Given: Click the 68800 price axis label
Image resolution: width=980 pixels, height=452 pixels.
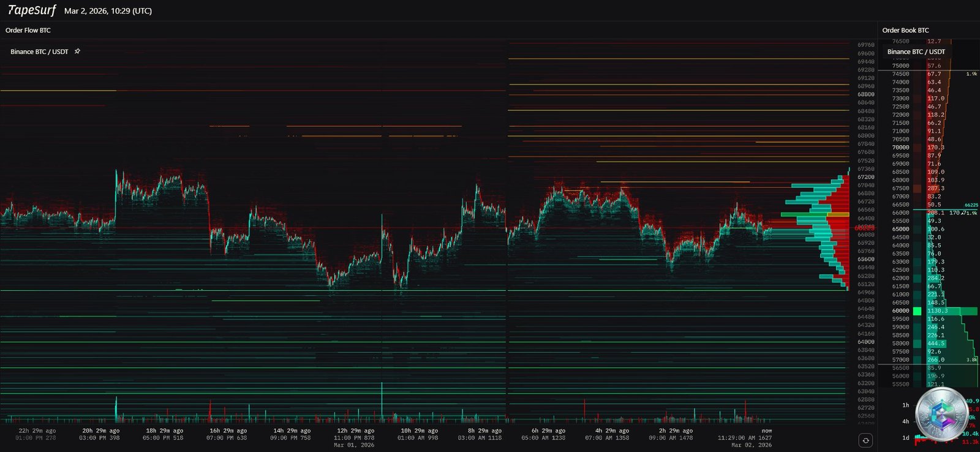Looking at the screenshot, I should pyautogui.click(x=866, y=94).
